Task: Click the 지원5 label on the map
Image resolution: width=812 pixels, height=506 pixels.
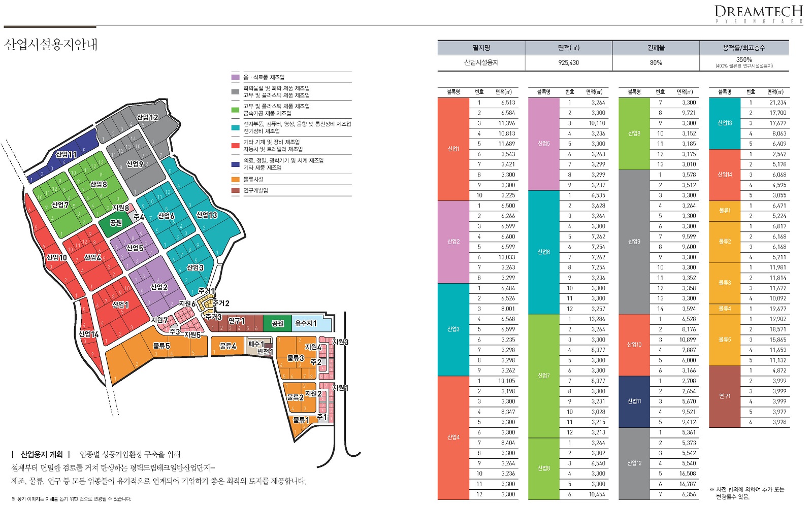Action: click(x=192, y=335)
